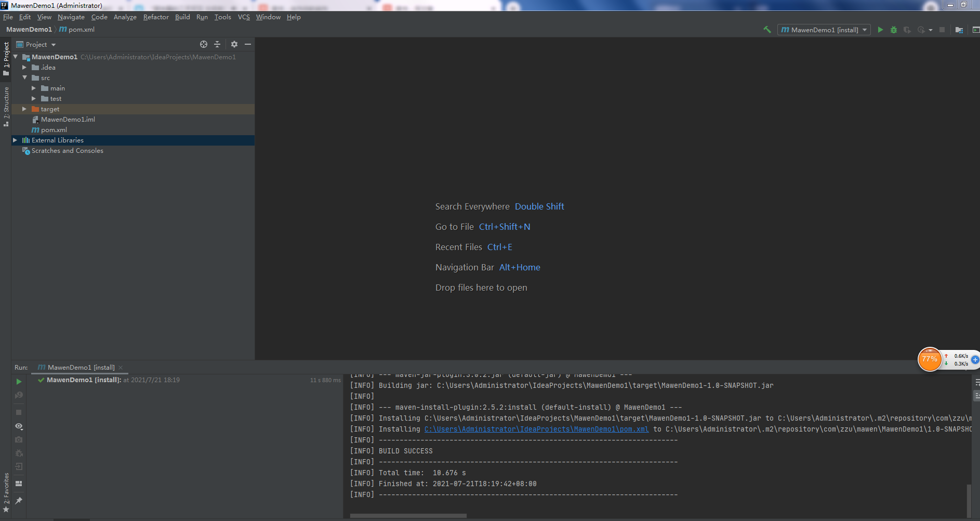The height and width of the screenshot is (521, 980).
Task: Open the pom.xml path link in console
Action: [x=536, y=429]
